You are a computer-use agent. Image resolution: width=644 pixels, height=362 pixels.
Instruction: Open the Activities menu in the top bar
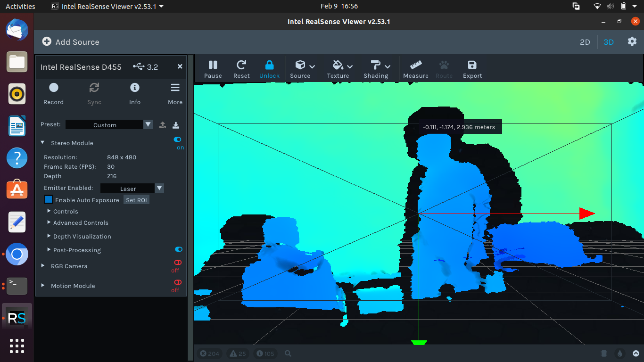(x=19, y=6)
